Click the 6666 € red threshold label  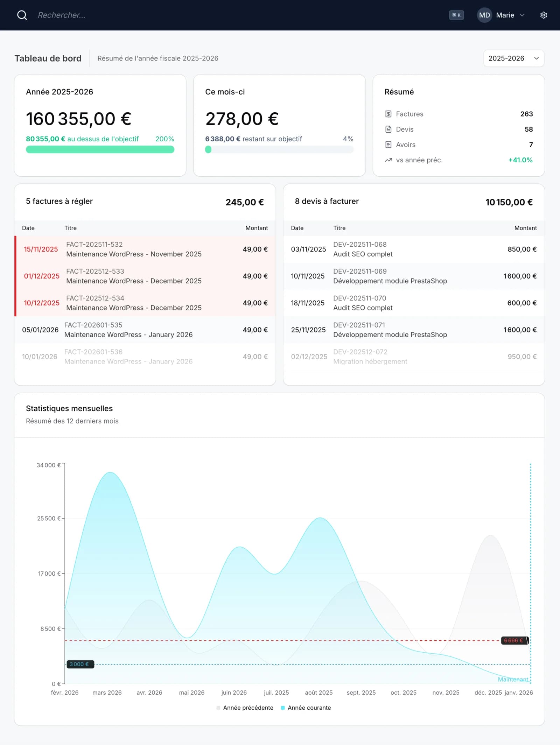[x=514, y=640]
